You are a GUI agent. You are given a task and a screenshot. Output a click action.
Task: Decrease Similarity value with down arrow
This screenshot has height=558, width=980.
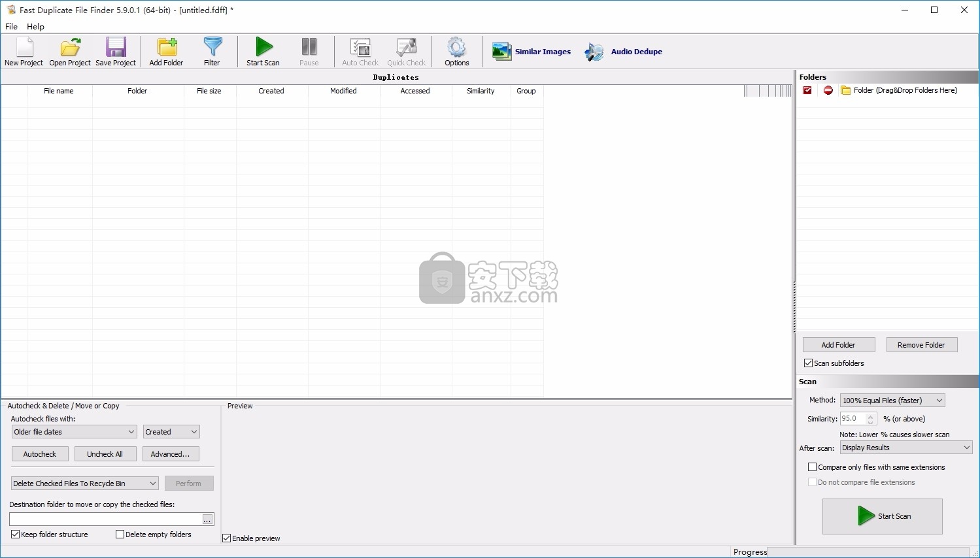coord(871,422)
